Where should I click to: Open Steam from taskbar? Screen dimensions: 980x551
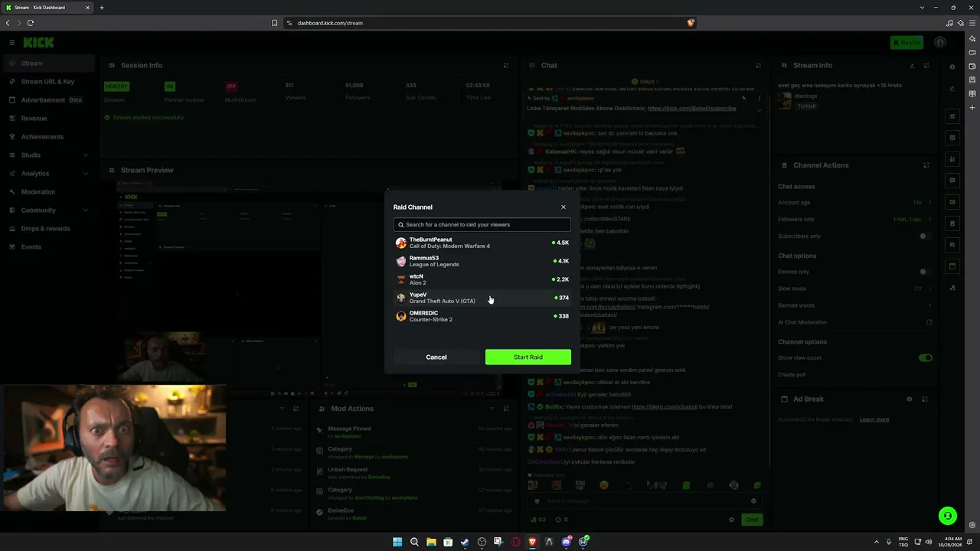tap(465, 542)
